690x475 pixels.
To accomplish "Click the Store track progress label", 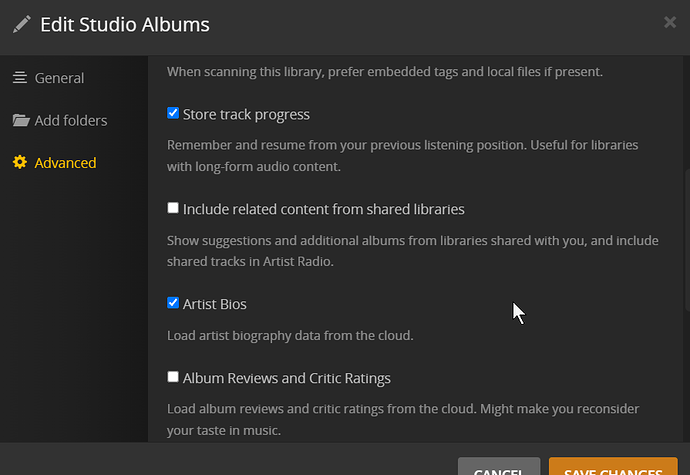I will coord(246,115).
